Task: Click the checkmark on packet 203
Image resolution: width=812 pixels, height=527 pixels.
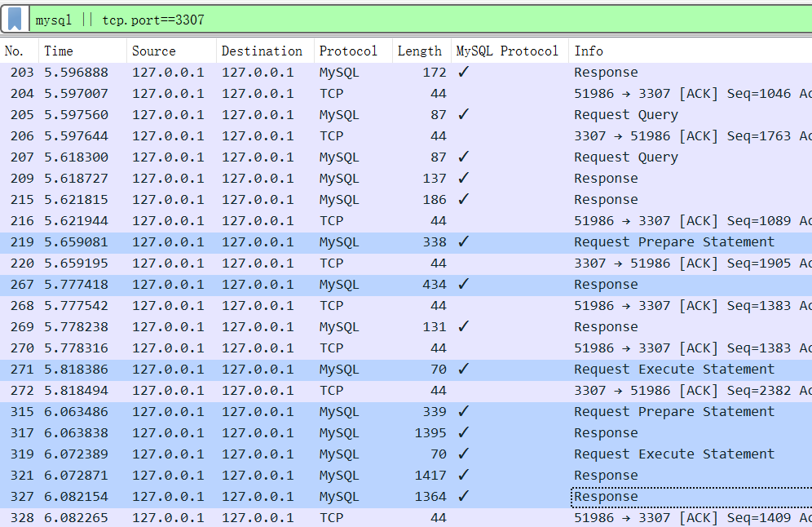Action: click(x=463, y=73)
